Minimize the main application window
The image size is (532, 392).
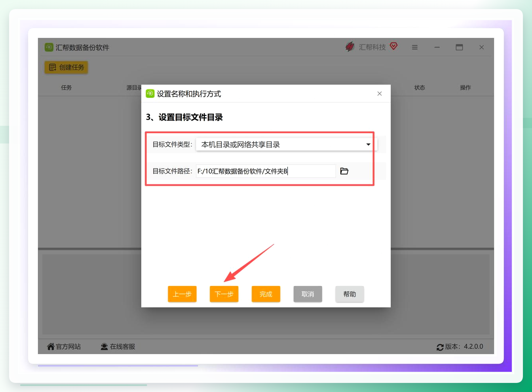437,47
